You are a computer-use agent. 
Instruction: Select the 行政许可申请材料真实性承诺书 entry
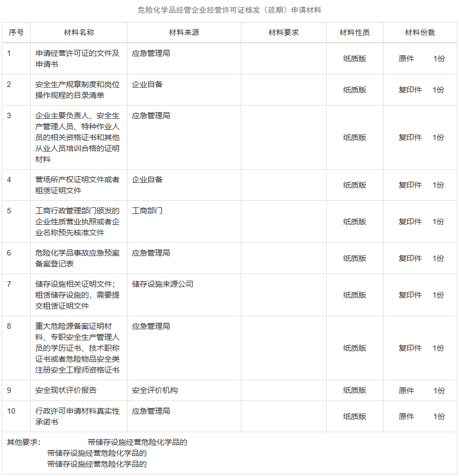coord(77,416)
